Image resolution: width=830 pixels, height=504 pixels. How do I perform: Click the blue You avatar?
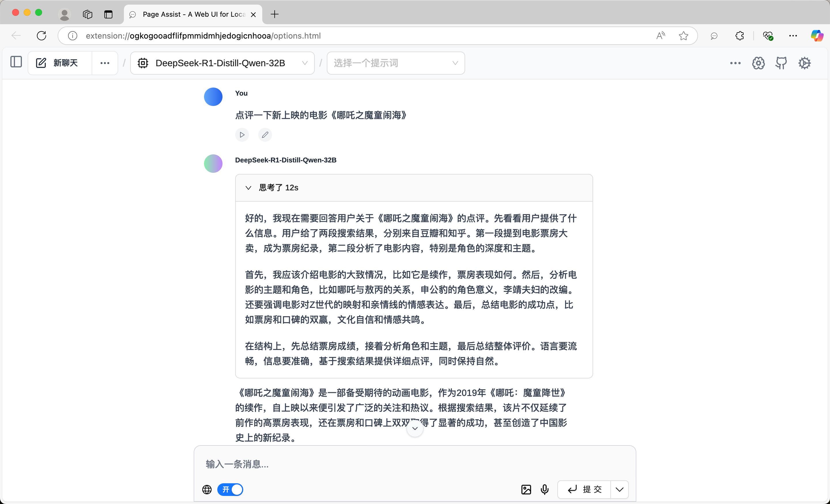pyautogui.click(x=213, y=97)
